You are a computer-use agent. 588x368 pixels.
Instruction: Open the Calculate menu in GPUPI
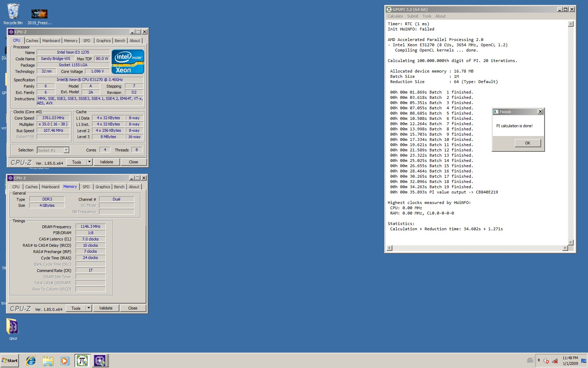[x=395, y=16]
